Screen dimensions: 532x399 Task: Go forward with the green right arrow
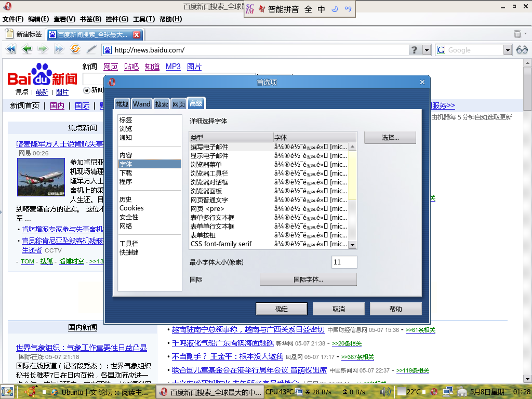click(x=43, y=49)
